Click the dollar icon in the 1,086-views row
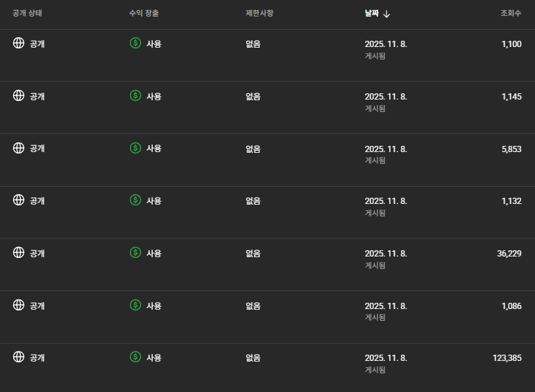 (135, 306)
